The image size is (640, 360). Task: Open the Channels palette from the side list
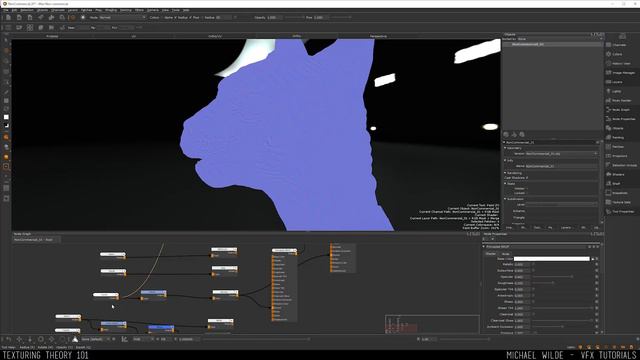click(x=619, y=45)
